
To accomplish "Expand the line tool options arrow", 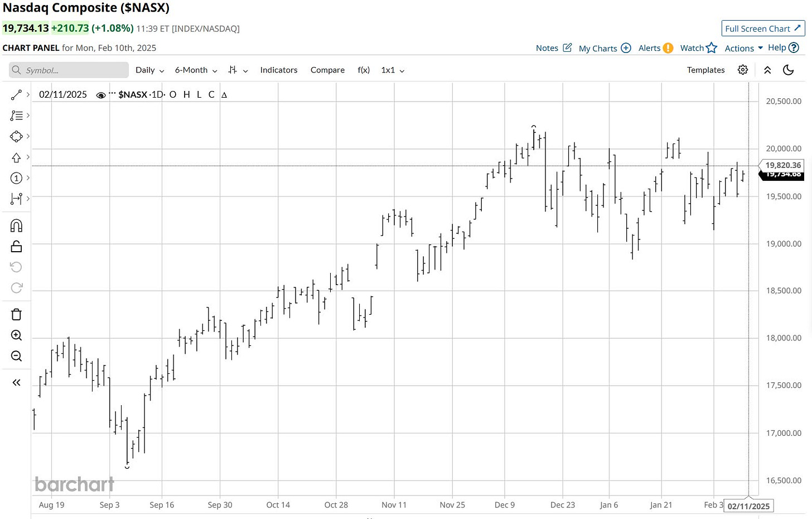I will coord(28,95).
